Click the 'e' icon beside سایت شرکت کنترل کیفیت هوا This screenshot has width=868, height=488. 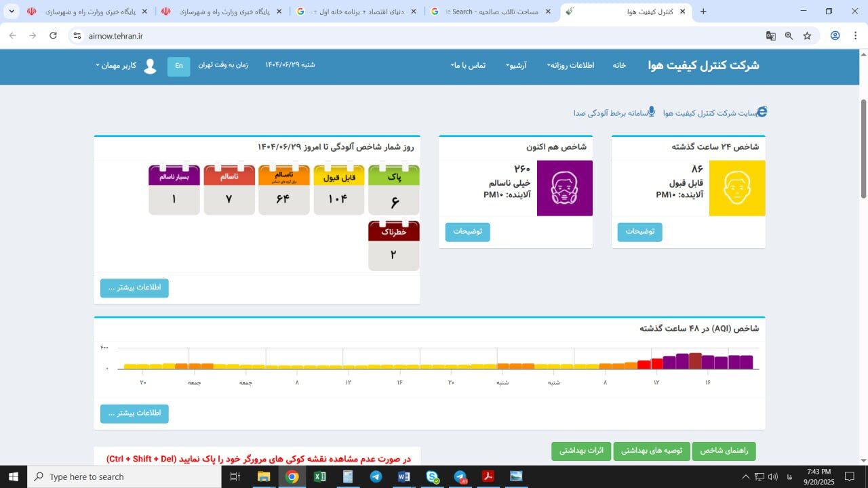point(762,112)
